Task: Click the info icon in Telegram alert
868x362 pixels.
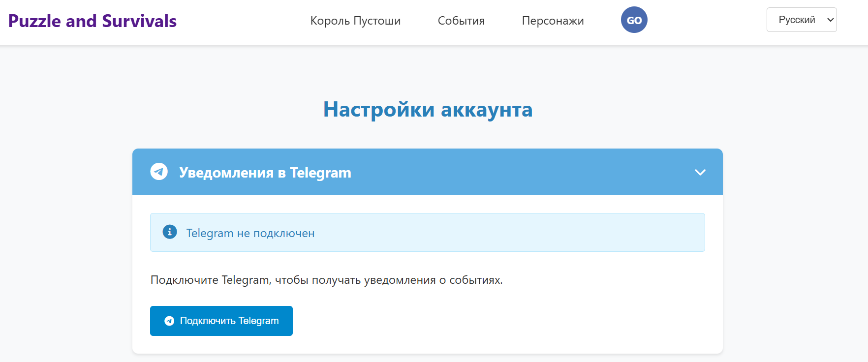Action: (x=170, y=232)
